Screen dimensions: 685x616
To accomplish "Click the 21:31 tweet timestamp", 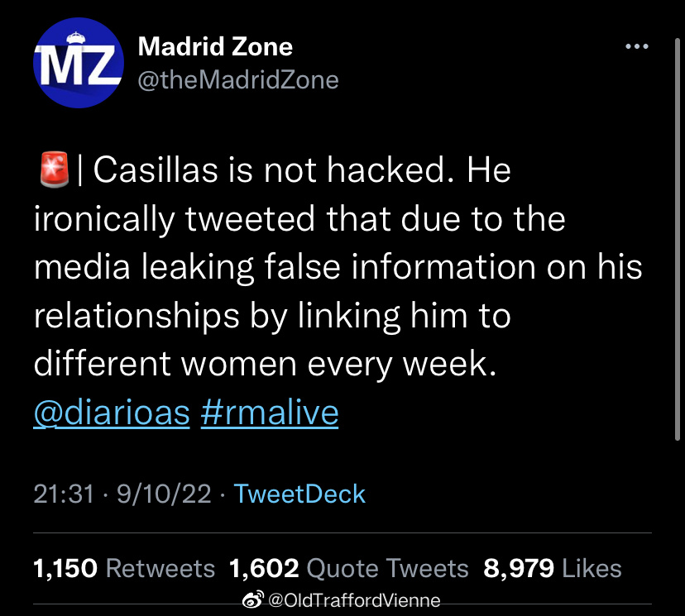I will (65, 494).
